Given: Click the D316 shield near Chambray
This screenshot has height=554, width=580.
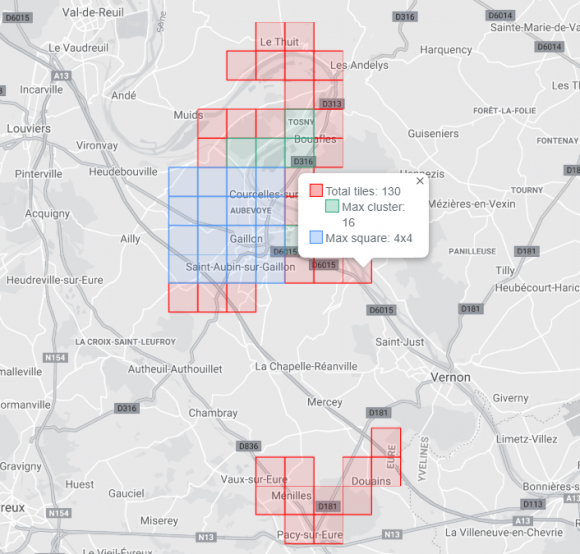Looking at the screenshot, I should [x=127, y=408].
